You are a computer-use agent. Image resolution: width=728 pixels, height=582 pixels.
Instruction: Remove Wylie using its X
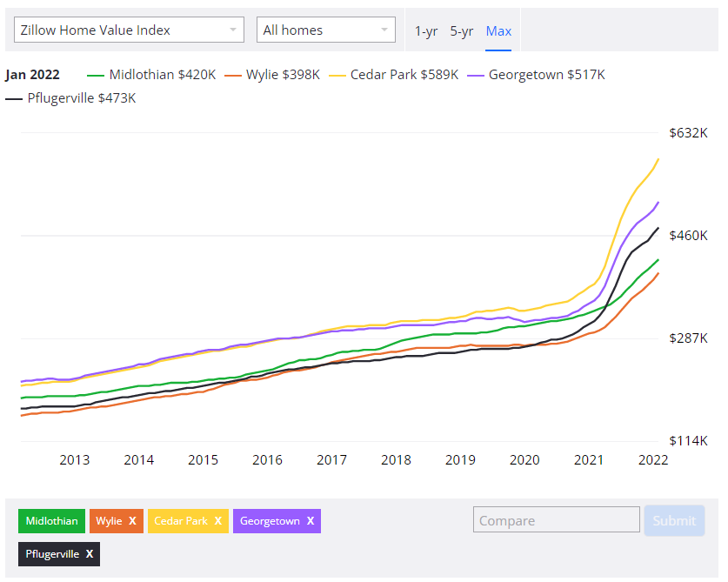[132, 521]
